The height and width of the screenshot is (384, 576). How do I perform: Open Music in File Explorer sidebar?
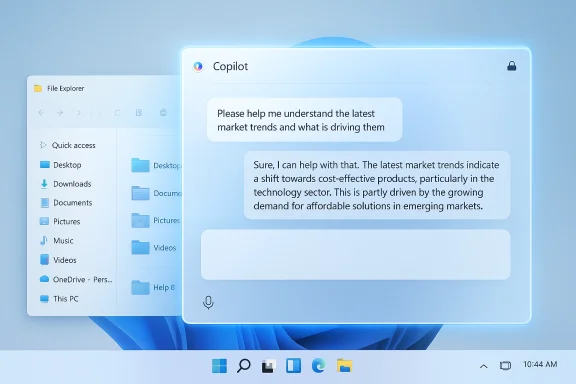click(x=57, y=241)
